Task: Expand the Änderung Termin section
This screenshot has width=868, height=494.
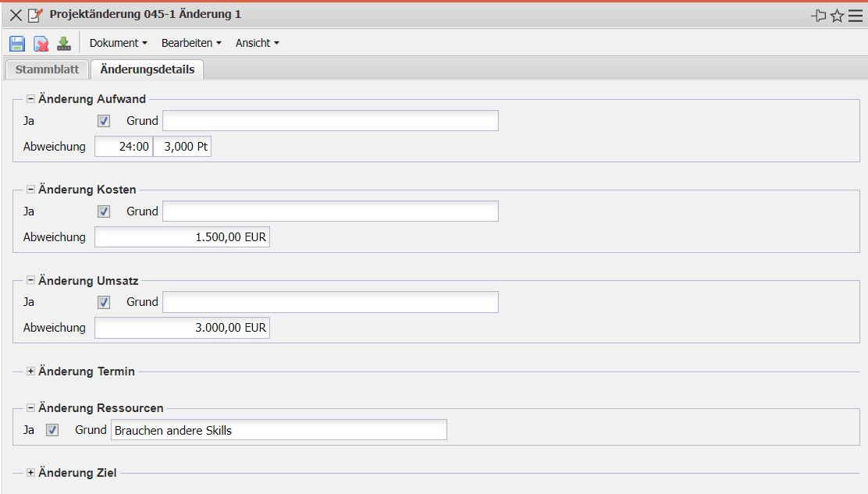Action: click(x=31, y=371)
